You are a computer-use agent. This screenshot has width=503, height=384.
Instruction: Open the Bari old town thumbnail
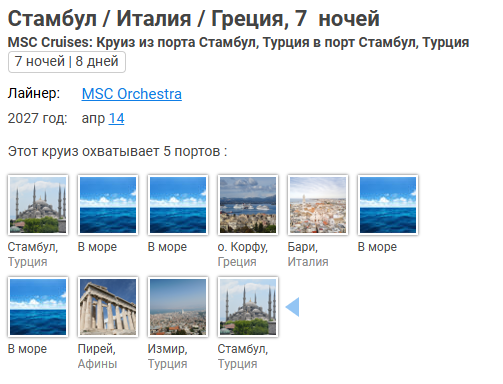point(318,205)
